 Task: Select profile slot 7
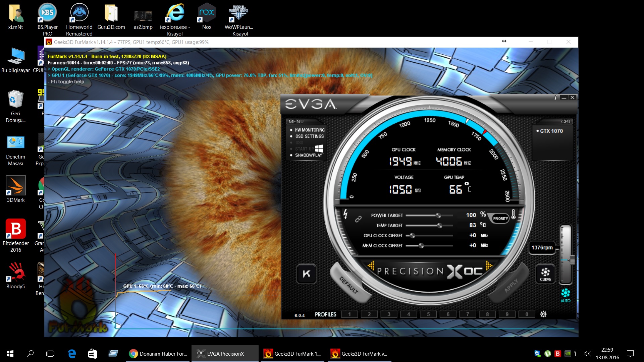point(468,314)
